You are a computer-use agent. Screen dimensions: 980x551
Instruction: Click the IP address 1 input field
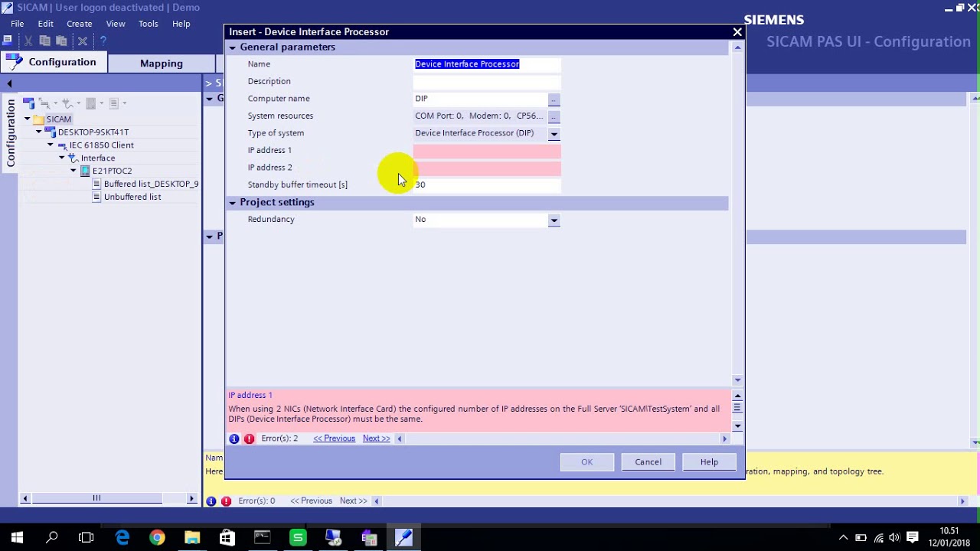[487, 151]
